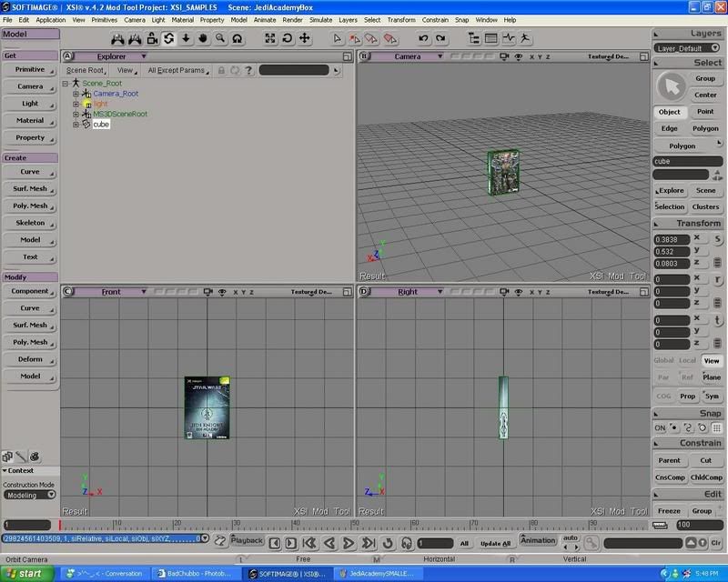The image size is (728, 582).
Task: Open the Transform menu
Action: click(401, 20)
